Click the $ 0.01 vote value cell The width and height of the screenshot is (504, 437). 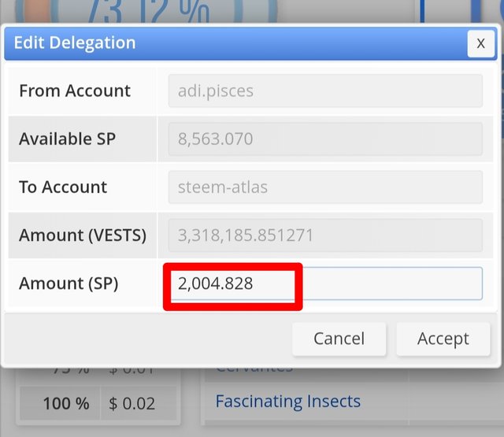132,369
